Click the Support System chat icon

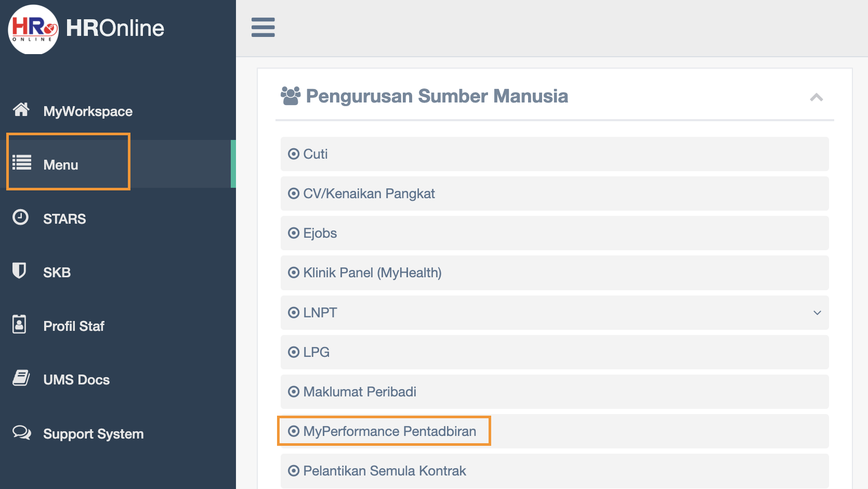click(22, 432)
